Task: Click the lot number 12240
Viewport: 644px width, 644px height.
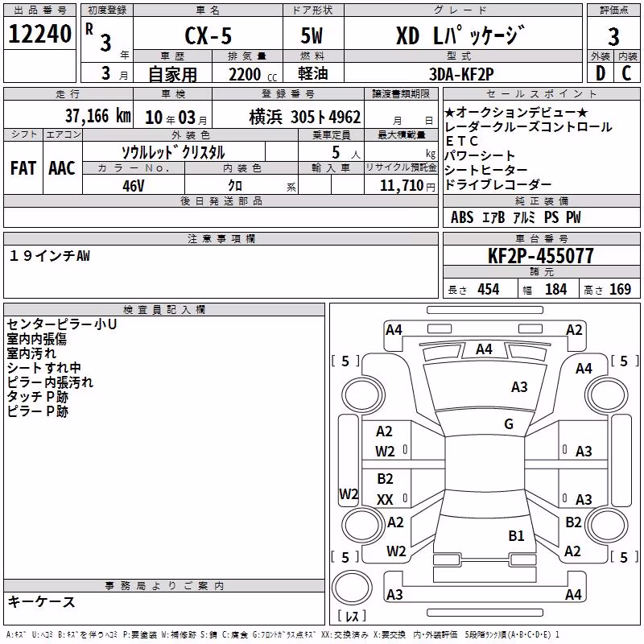Action: pos(39,34)
